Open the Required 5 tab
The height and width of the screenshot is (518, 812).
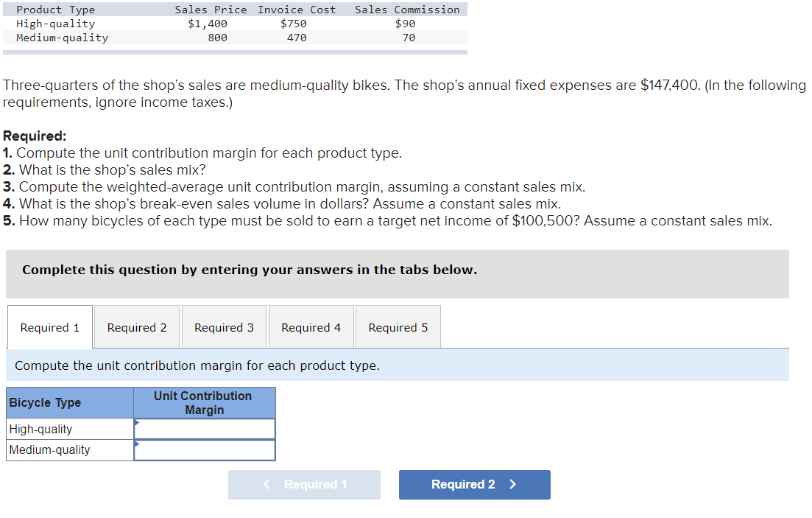click(398, 327)
